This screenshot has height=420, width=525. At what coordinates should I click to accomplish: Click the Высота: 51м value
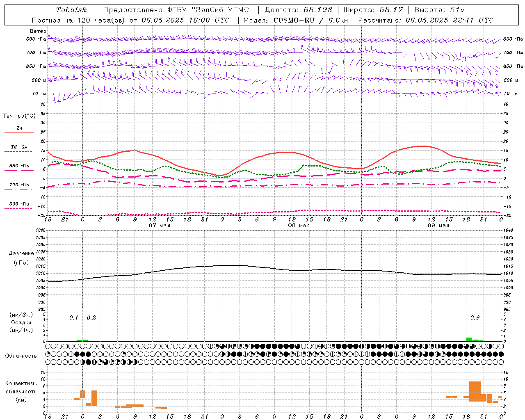440,10
